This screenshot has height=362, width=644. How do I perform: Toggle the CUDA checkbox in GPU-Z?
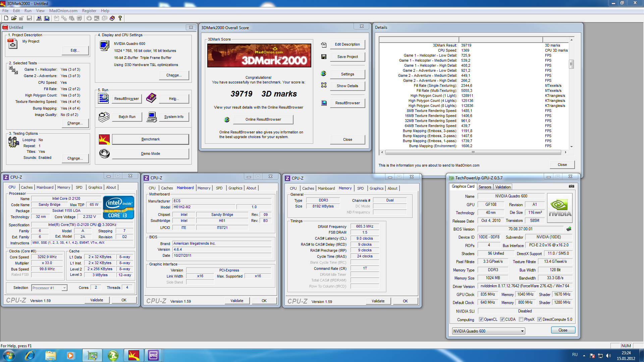point(502,319)
